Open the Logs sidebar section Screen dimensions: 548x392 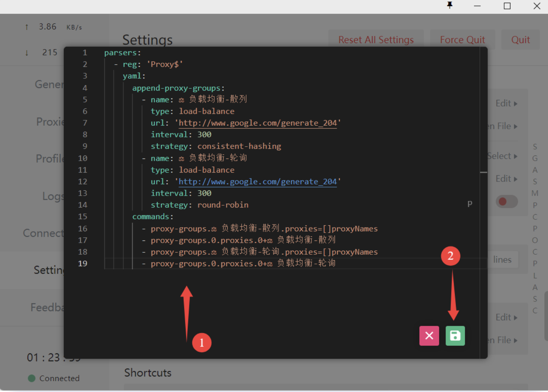click(x=53, y=196)
